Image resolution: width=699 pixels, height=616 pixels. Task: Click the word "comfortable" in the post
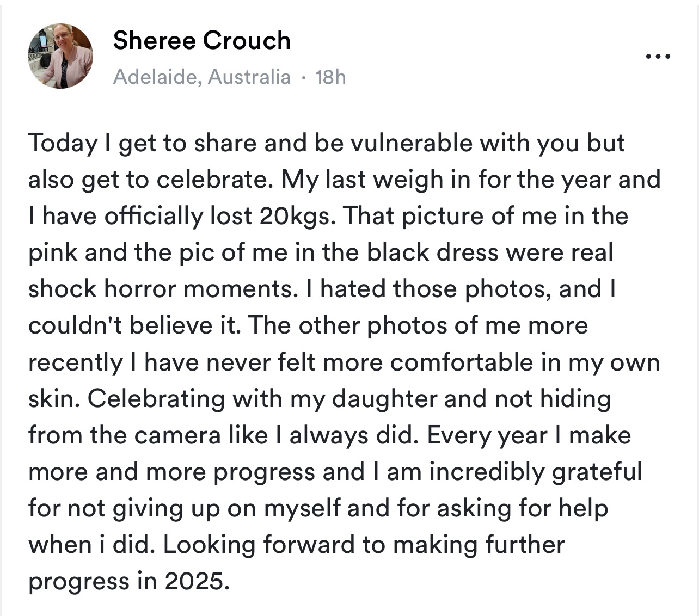[461, 362]
